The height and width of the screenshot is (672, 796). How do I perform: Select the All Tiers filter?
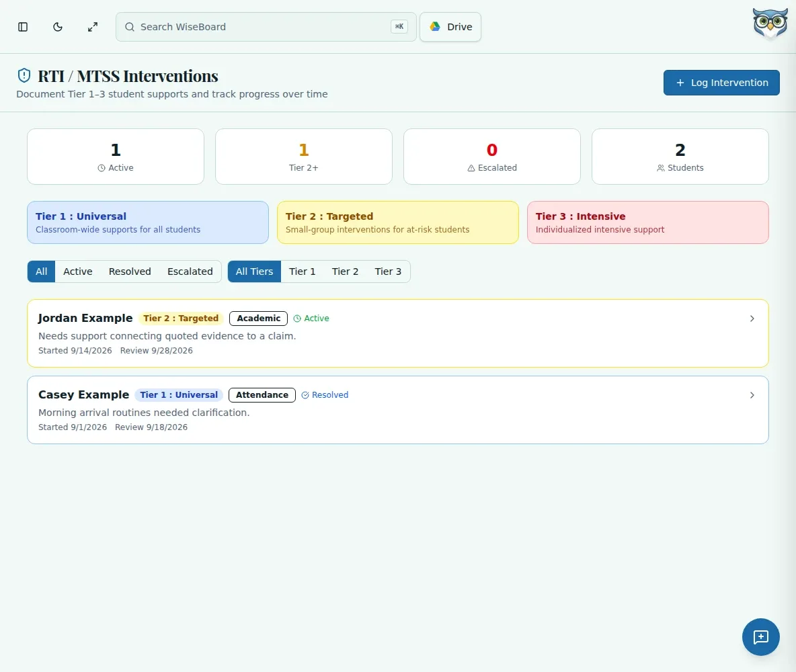(254, 271)
